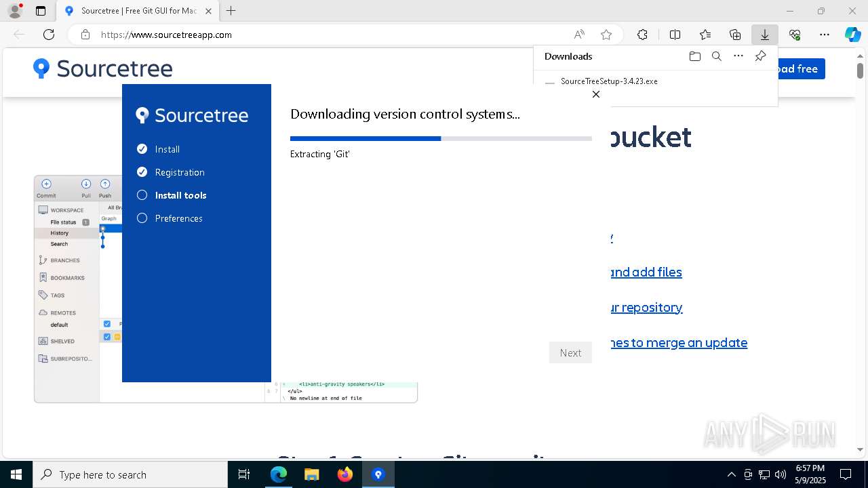868x488 pixels.
Task: Click the Next button in installer
Action: (x=570, y=352)
